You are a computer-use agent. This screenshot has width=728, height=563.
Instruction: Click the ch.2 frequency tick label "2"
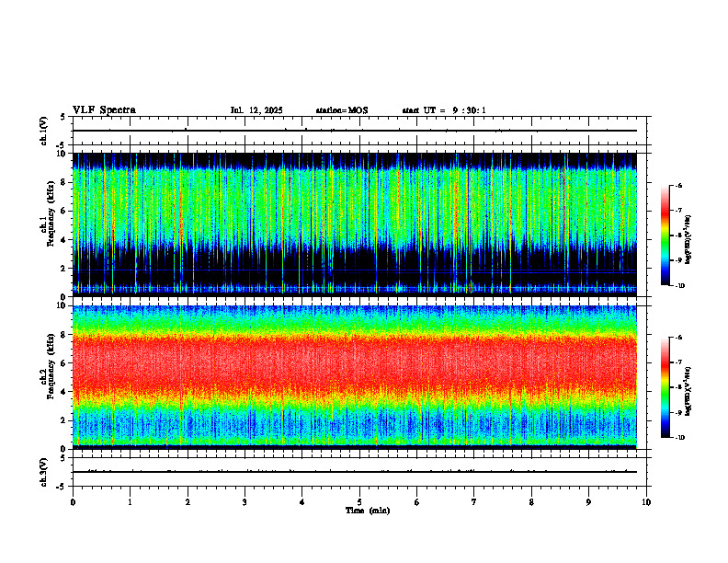[x=64, y=420]
